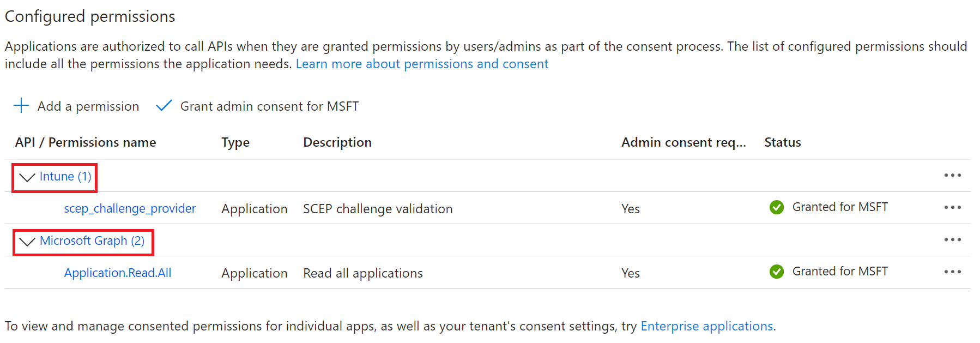
Task: Open the ellipsis menu on Microsoft Graph row
Action: 952,240
